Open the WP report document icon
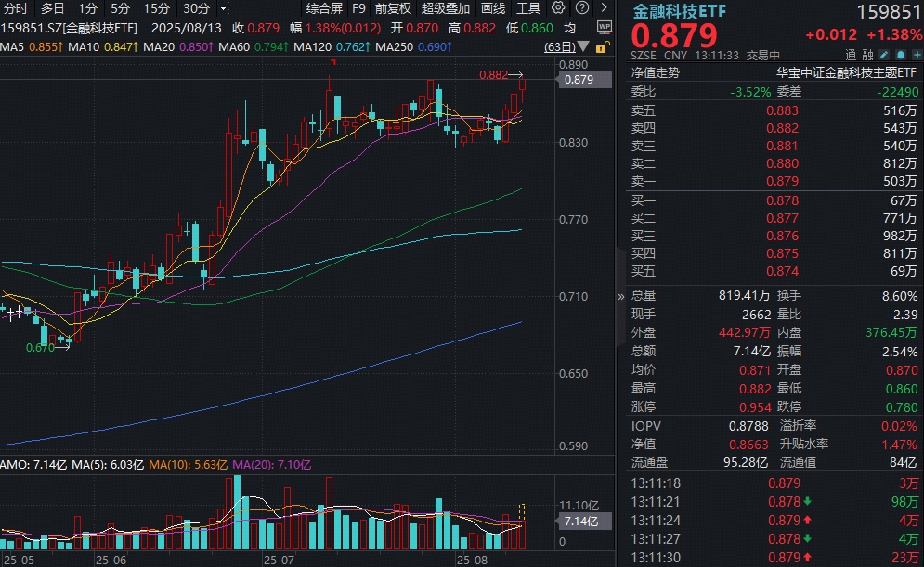Viewport: 924px width, 567px height. [x=604, y=26]
